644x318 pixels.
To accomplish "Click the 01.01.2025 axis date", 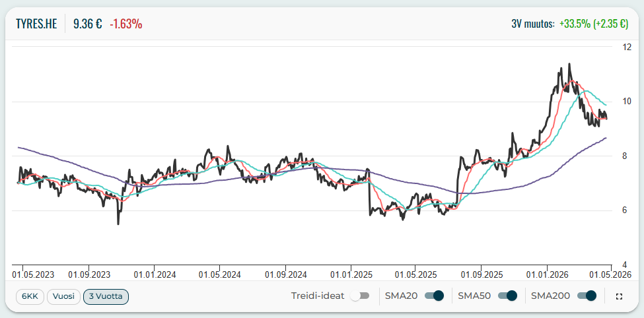I will (x=351, y=272).
